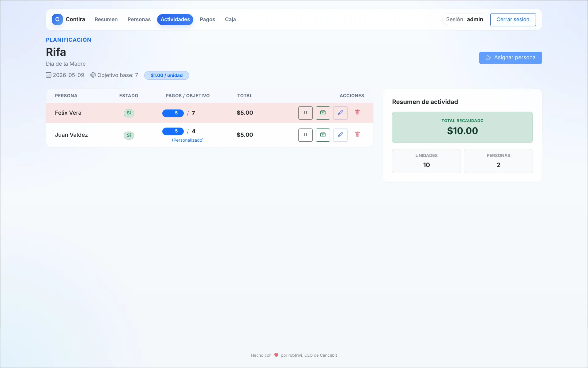Click the Contira logo icon
The width and height of the screenshot is (588, 368).
[x=57, y=19]
